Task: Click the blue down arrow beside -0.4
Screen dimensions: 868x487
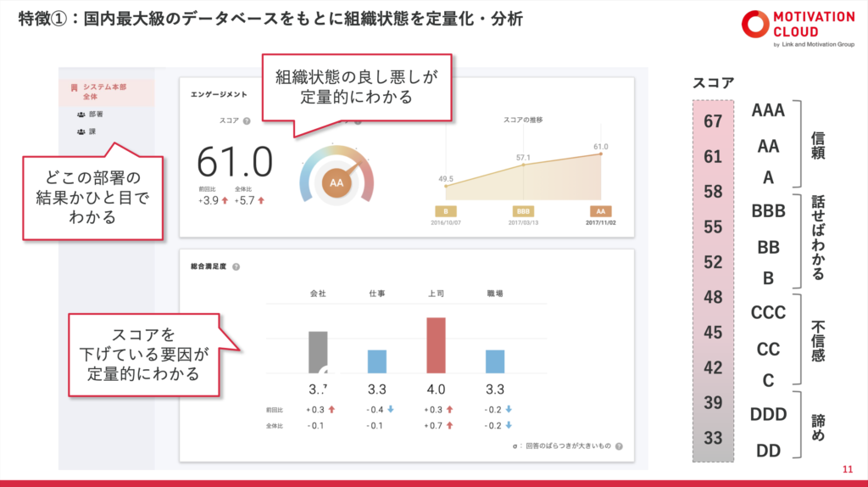Action: tap(390, 410)
